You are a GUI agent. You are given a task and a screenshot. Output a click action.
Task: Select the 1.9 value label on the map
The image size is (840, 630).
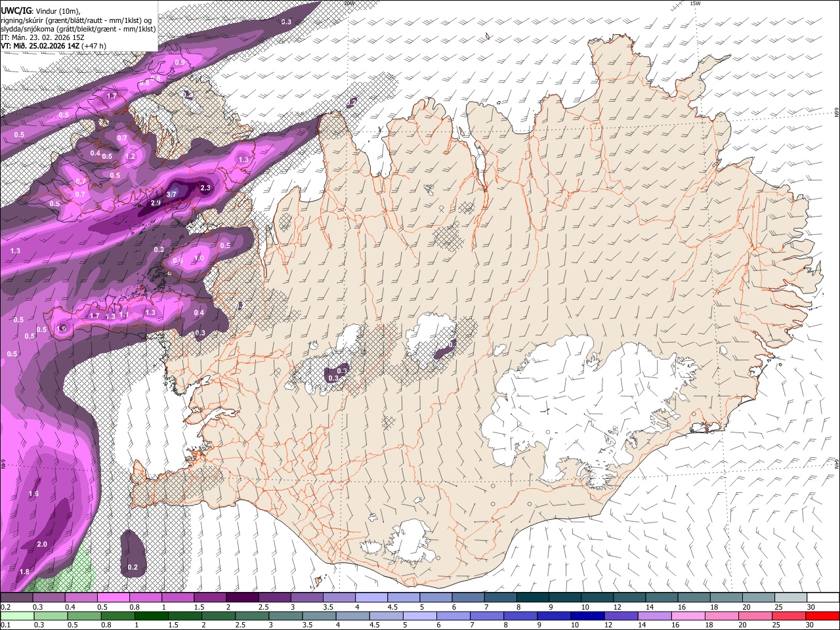click(62, 329)
